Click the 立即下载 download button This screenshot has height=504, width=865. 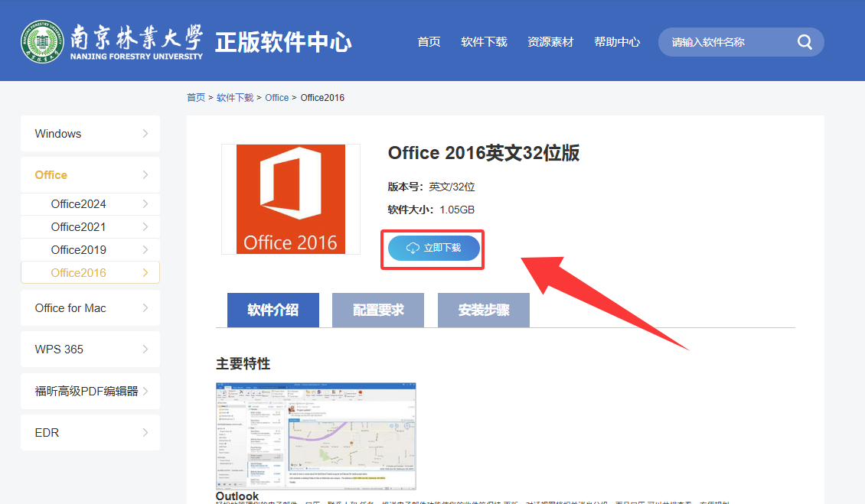click(433, 248)
